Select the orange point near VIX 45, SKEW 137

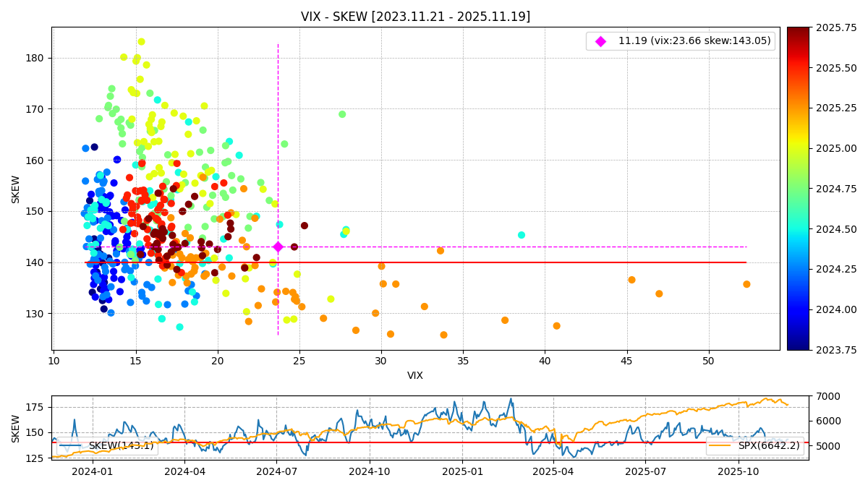coord(631,280)
